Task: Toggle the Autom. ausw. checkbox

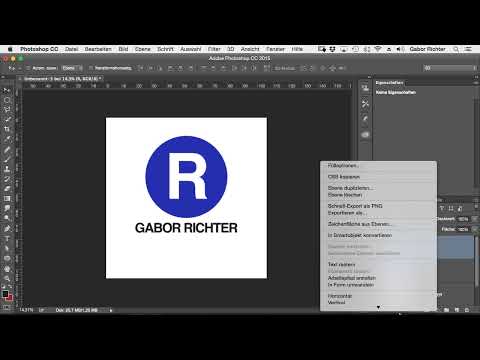Action: tap(28, 68)
